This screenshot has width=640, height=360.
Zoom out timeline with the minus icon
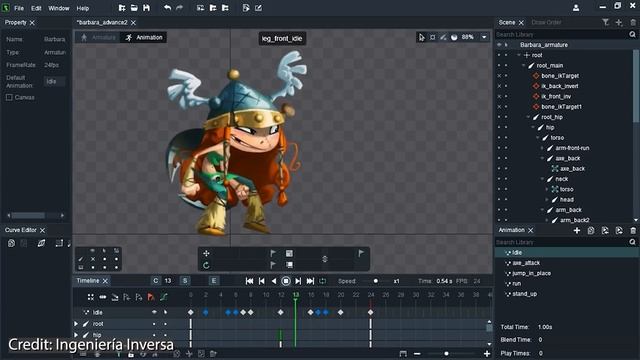(x=417, y=353)
